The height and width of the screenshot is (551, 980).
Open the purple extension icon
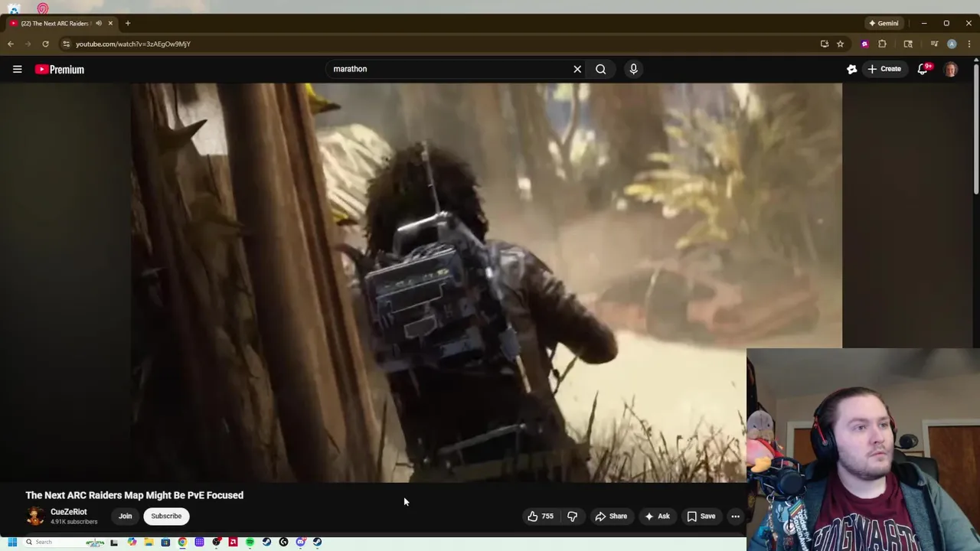pos(864,44)
